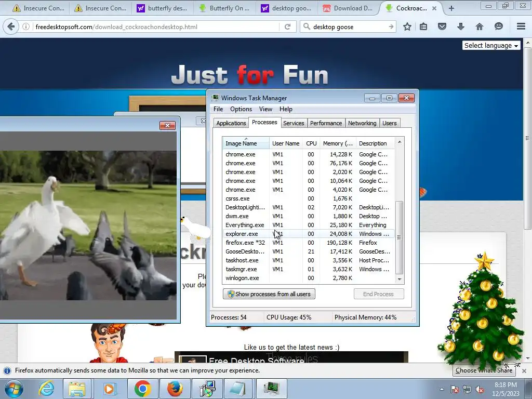The image size is (532, 399).
Task: Open the Select language dropdown
Action: point(491,46)
